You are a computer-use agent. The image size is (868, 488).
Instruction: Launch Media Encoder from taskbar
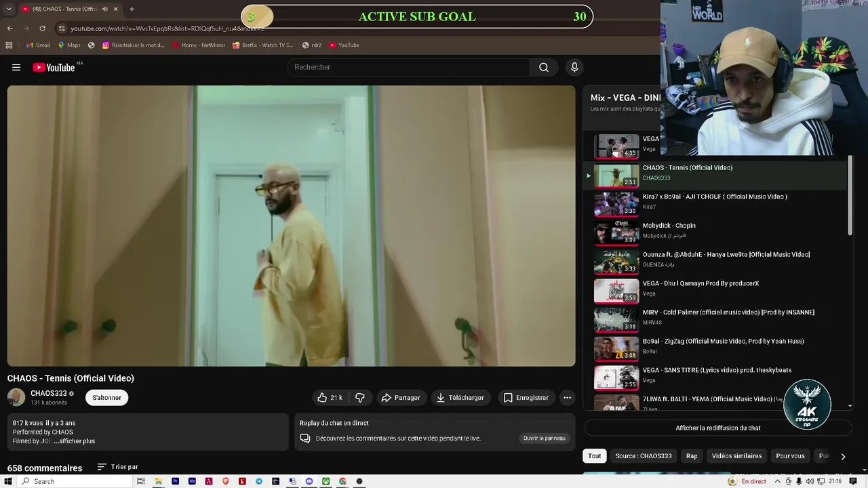point(192,481)
